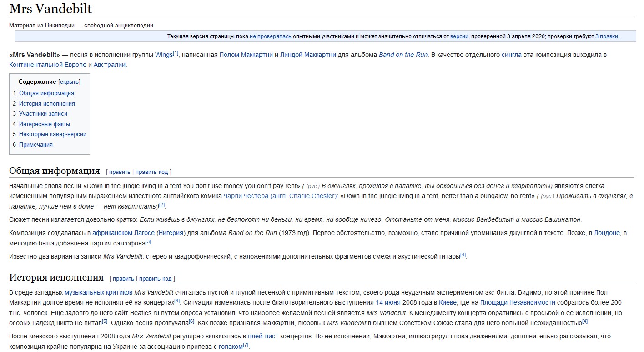Viewport: 644px width, 352px height.
Task: Open «не проверялась» link in review notice
Action: point(271,36)
